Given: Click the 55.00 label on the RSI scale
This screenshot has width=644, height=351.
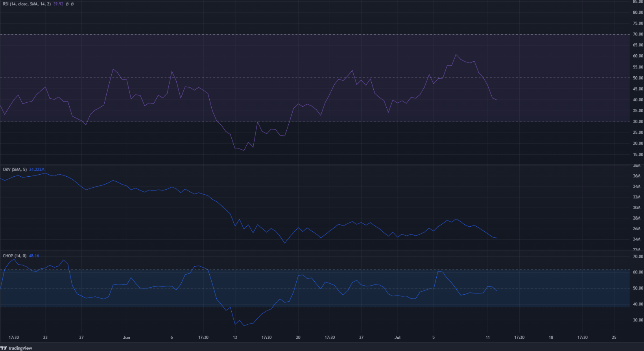Looking at the screenshot, I should 638,67.
